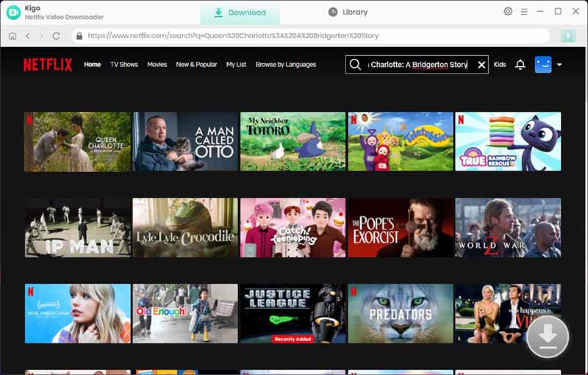The height and width of the screenshot is (375, 588).
Task: Open The Pope's Exorcist thumbnail
Action: 401,228
